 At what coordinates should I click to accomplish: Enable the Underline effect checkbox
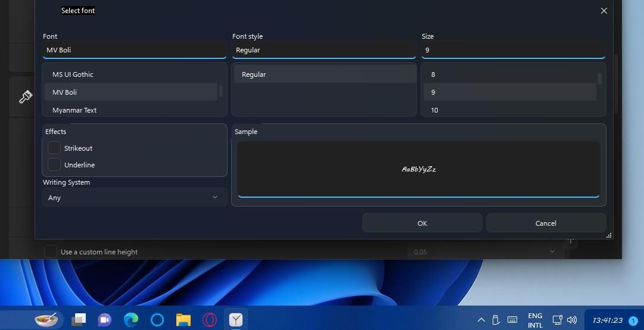[54, 164]
